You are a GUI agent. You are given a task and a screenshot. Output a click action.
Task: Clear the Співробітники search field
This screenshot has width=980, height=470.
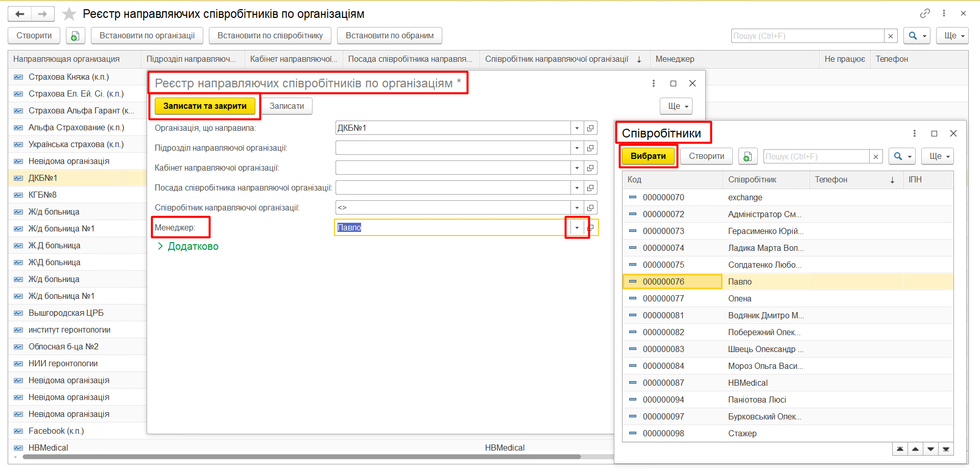876,156
